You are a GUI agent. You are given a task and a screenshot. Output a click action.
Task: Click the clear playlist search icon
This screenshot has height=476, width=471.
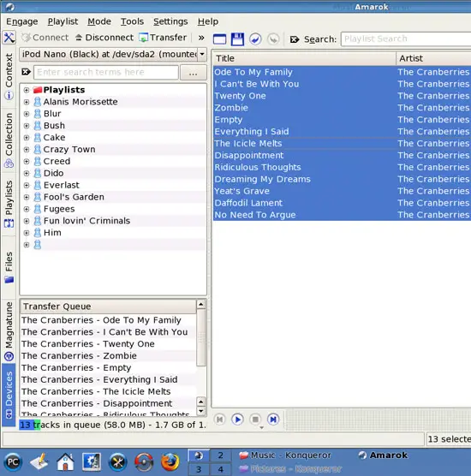tap(295, 39)
